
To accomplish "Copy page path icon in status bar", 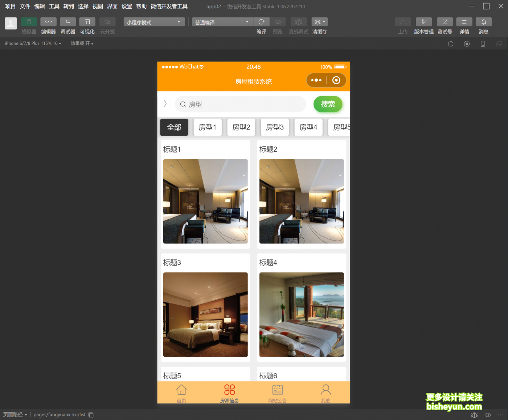I will tap(91, 415).
